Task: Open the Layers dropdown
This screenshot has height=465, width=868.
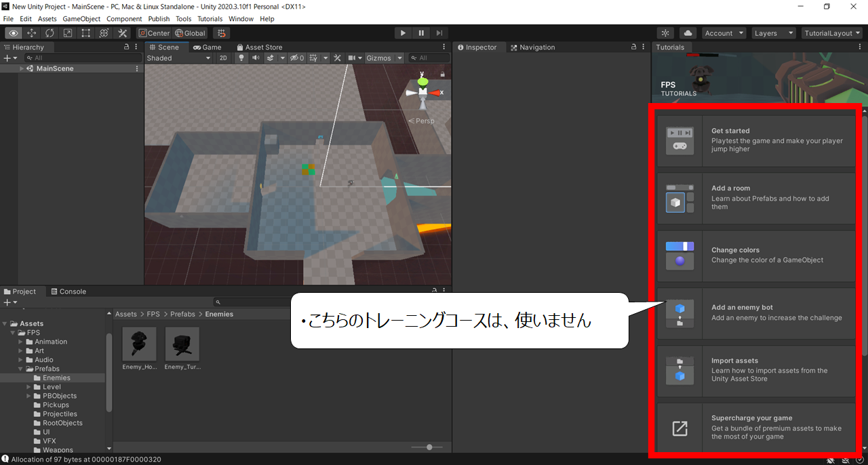Action: [x=772, y=33]
